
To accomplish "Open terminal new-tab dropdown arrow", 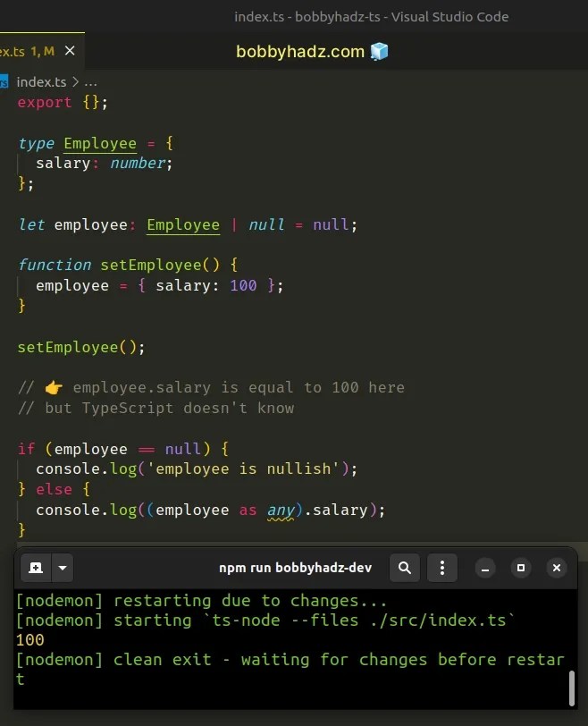I will (x=63, y=568).
